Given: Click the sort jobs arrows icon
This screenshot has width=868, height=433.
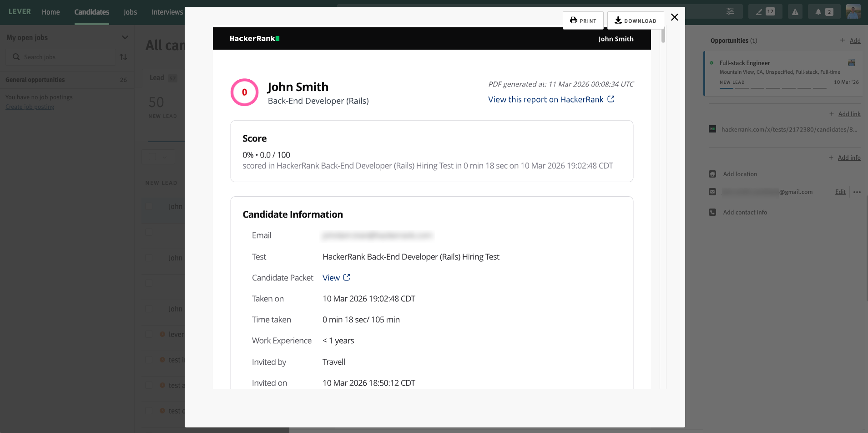Looking at the screenshot, I should click(123, 57).
